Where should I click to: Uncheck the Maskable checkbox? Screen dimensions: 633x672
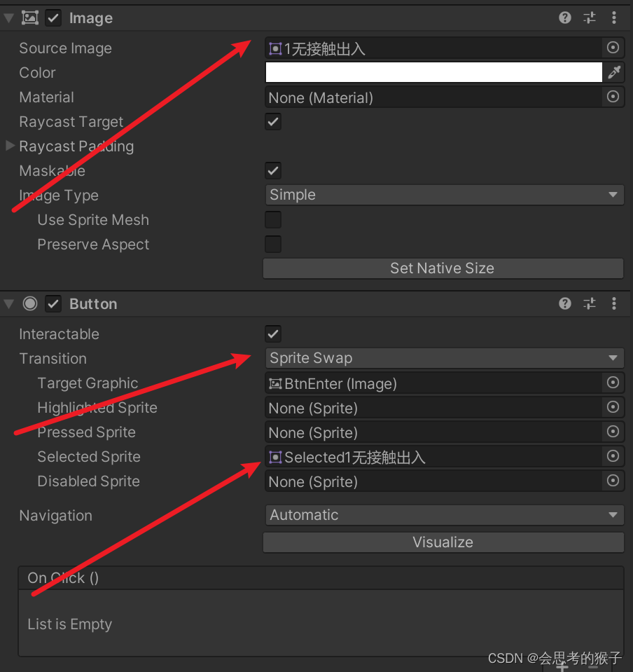click(x=272, y=170)
